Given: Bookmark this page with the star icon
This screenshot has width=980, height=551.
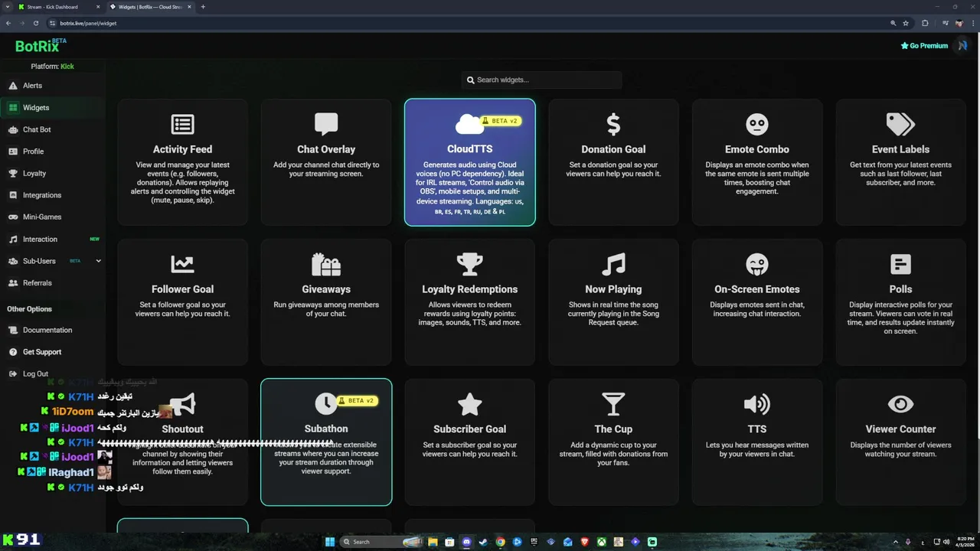Looking at the screenshot, I should (x=906, y=23).
